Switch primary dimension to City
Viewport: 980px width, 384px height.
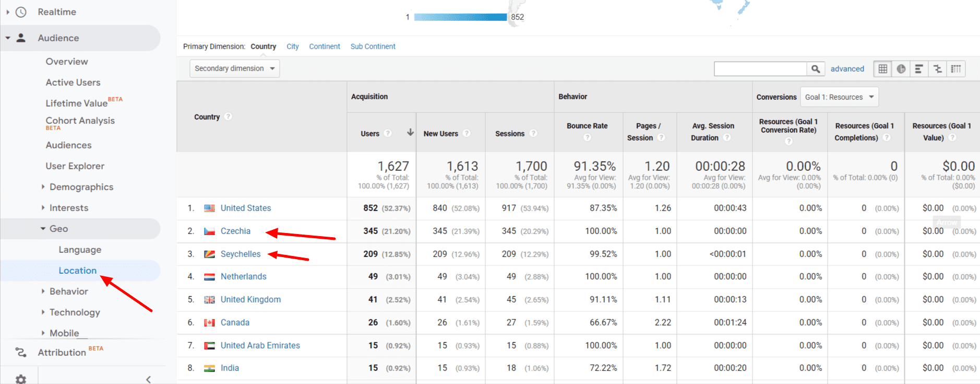[293, 46]
